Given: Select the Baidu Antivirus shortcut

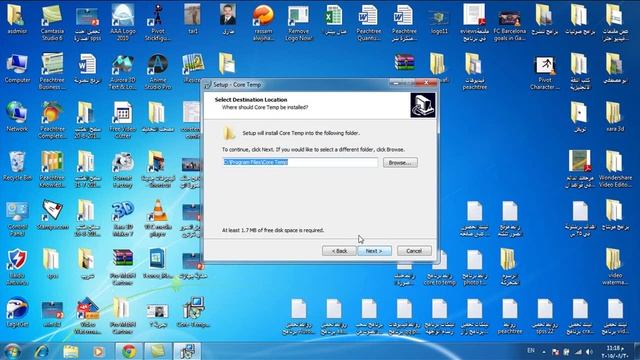Looking at the screenshot, I should (x=17, y=267).
